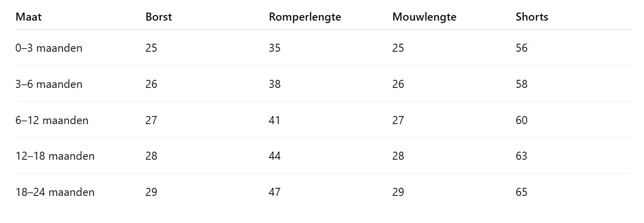Image resolution: width=644 pixels, height=223 pixels.
Task: Click Shorts value 65 for 18–24 maanden
Action: [x=521, y=192]
